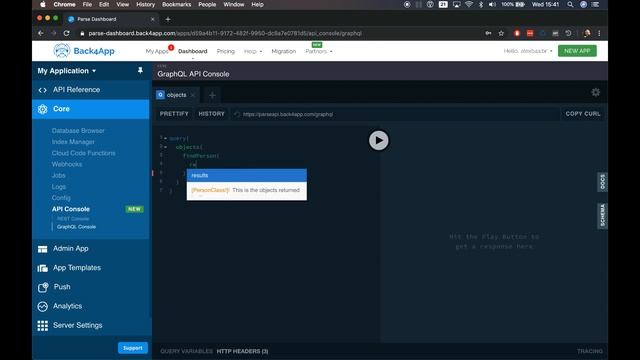Click the Push icon
Image resolution: width=640 pixels, height=360 pixels.
point(43,287)
